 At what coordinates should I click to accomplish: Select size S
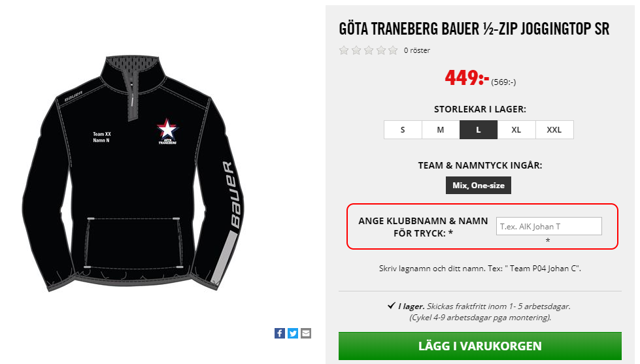pos(403,130)
